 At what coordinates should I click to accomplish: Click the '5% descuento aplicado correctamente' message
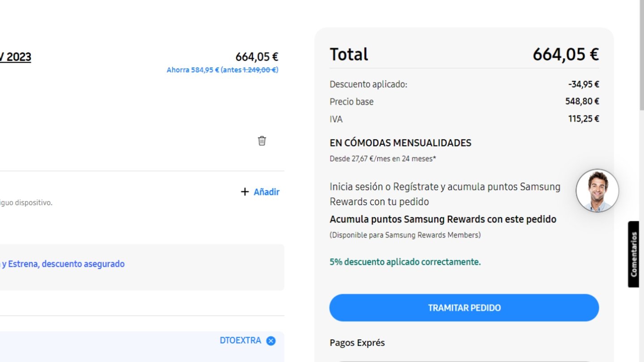(x=405, y=262)
